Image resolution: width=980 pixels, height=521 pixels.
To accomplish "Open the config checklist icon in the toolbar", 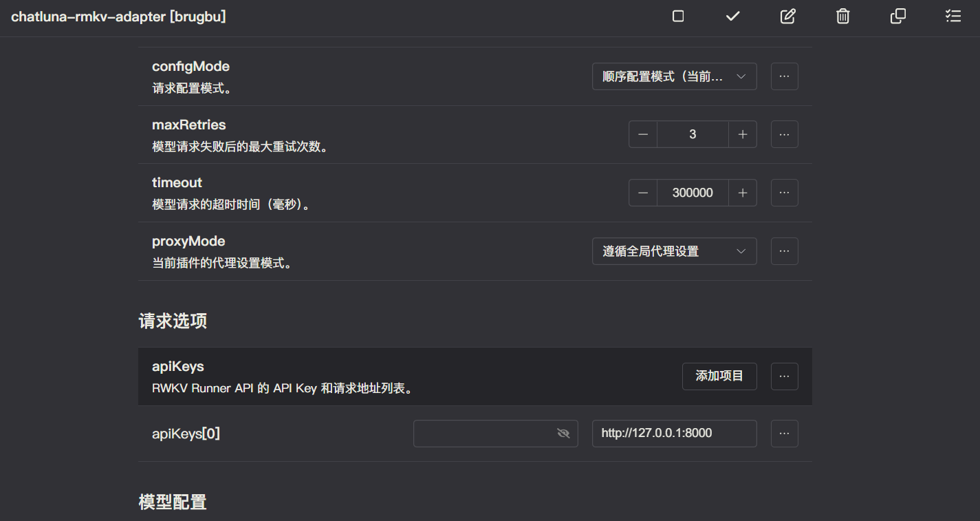I will (952, 16).
